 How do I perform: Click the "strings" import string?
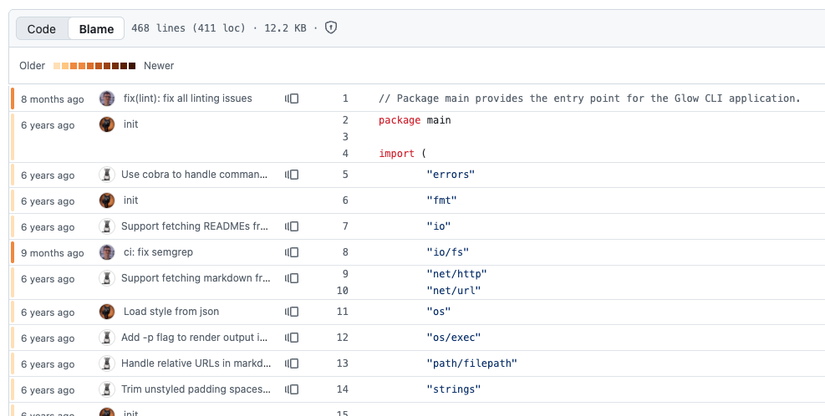(x=454, y=390)
